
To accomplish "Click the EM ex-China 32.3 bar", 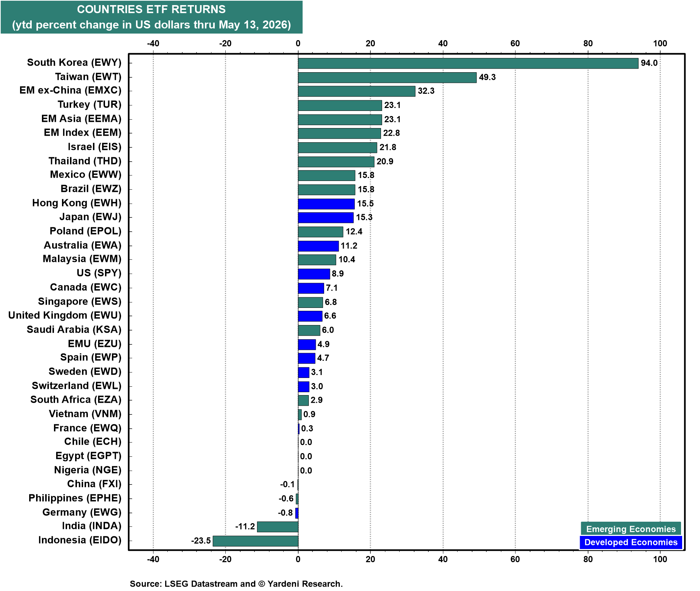I will click(357, 91).
